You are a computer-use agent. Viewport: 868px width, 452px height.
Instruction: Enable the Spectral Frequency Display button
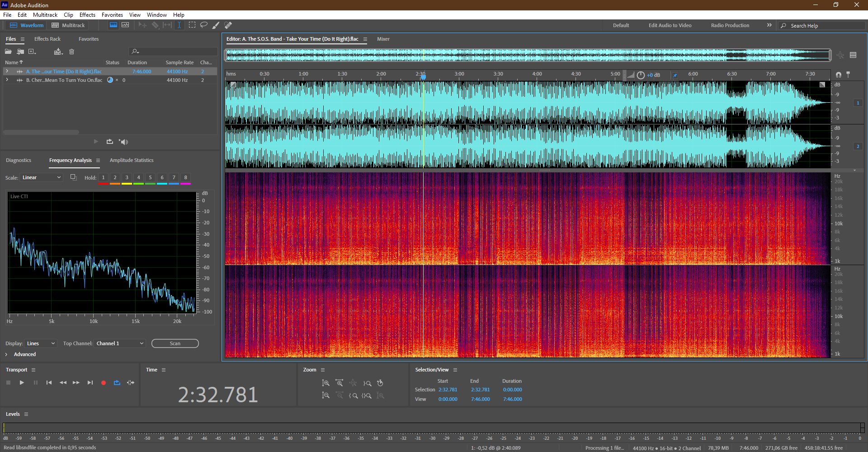[x=113, y=25]
